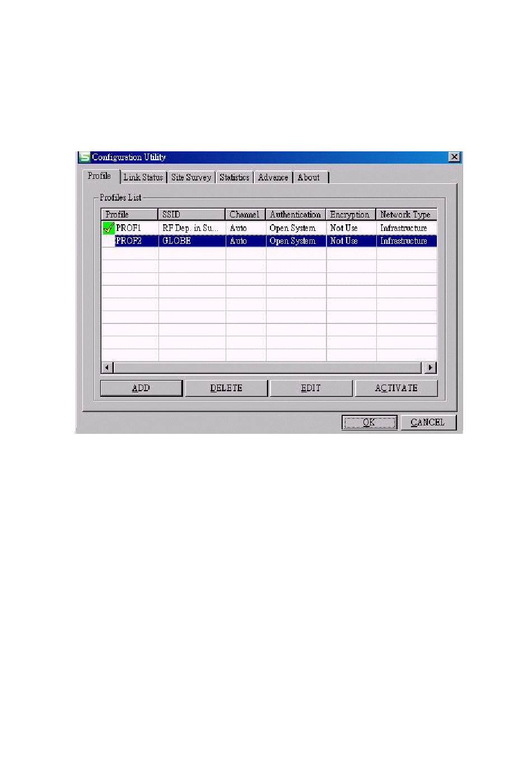Sort by the SSID column header
This screenshot has width=532, height=778.
(192, 215)
